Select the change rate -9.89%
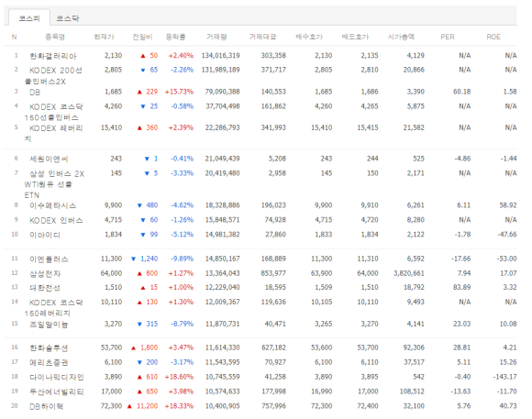The width and height of the screenshot is (532, 419). point(183,259)
